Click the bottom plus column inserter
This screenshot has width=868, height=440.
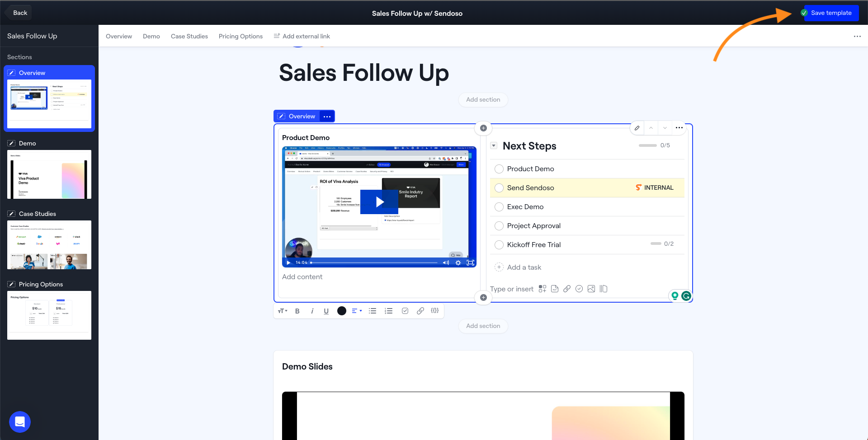pos(483,297)
